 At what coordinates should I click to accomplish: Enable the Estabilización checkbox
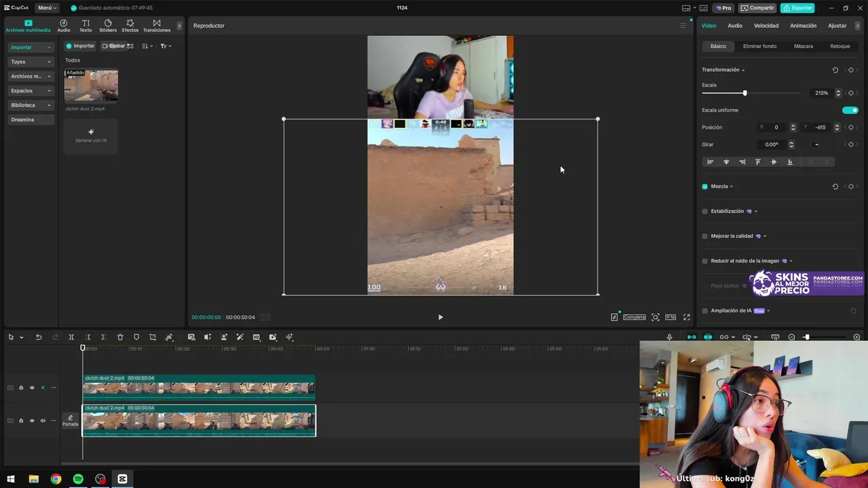[705, 211]
